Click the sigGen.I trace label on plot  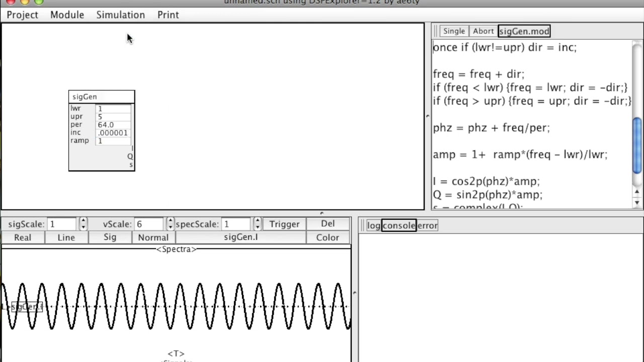pyautogui.click(x=27, y=307)
